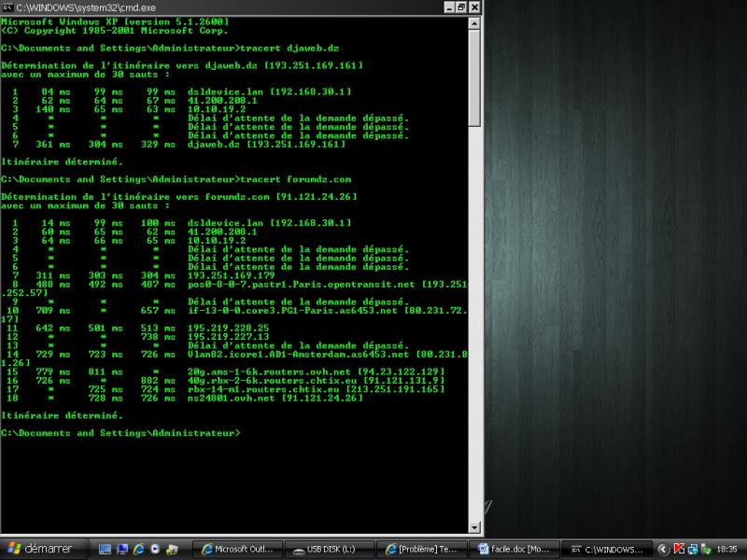Click the taskbar clock showing 18:35
Image resolution: width=747 pixels, height=560 pixels.
[727, 549]
